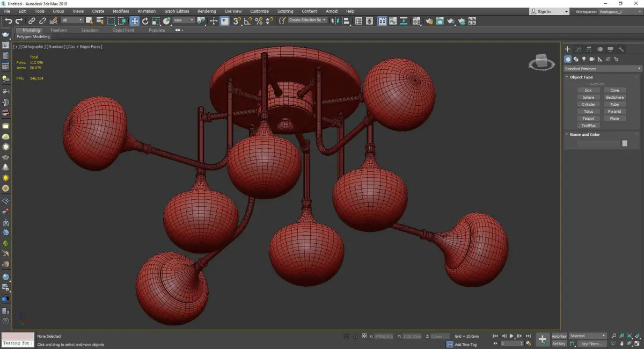
Task: Open the Sign In dropdown arrow
Action: (x=566, y=11)
